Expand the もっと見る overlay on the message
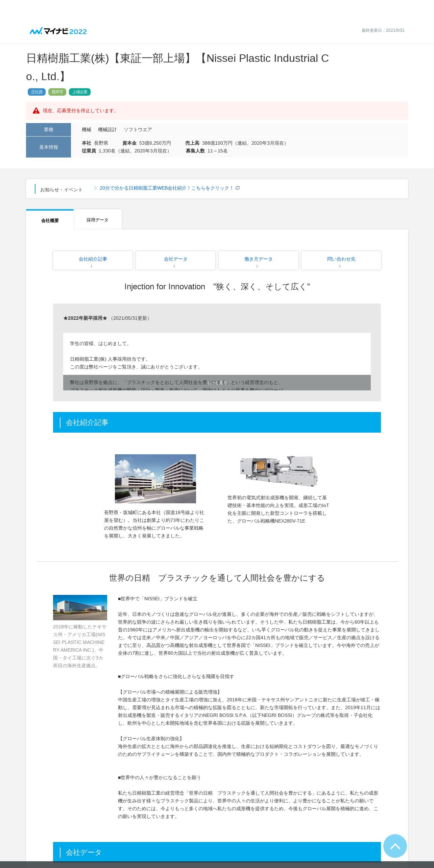The width and height of the screenshot is (434, 868). 217,383
